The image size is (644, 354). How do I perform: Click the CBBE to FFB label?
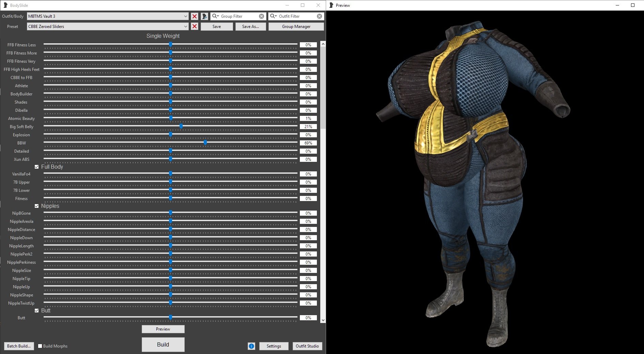[21, 78]
